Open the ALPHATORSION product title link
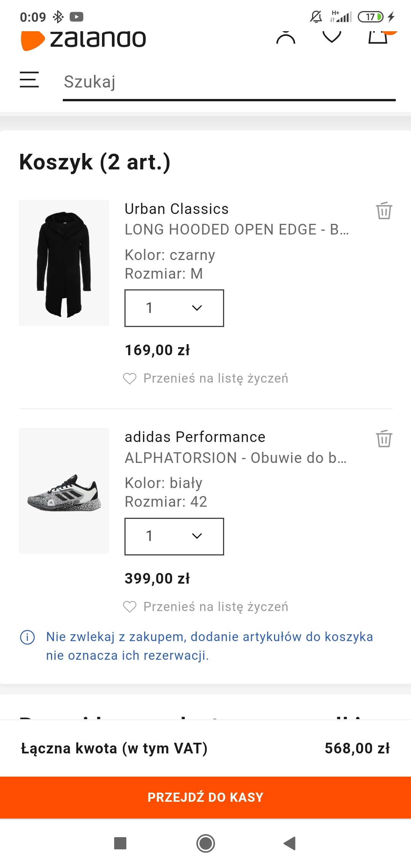411x868 pixels. 236,458
